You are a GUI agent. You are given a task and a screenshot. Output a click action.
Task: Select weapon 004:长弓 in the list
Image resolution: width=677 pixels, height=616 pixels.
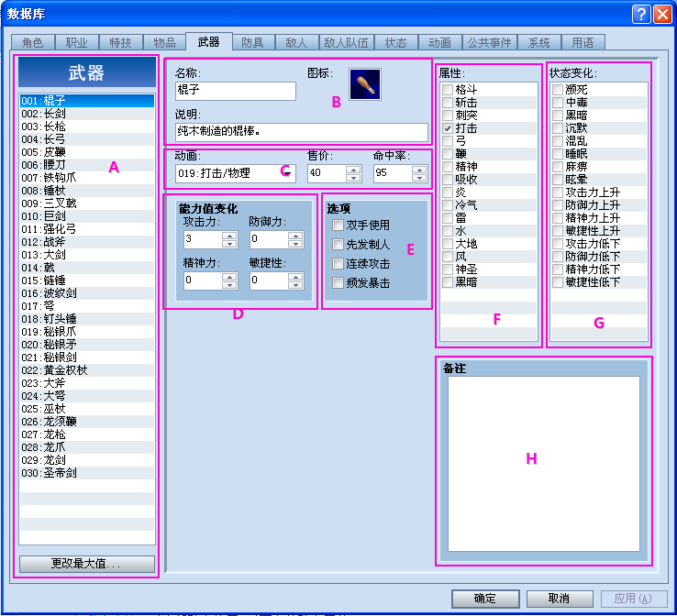(87, 139)
